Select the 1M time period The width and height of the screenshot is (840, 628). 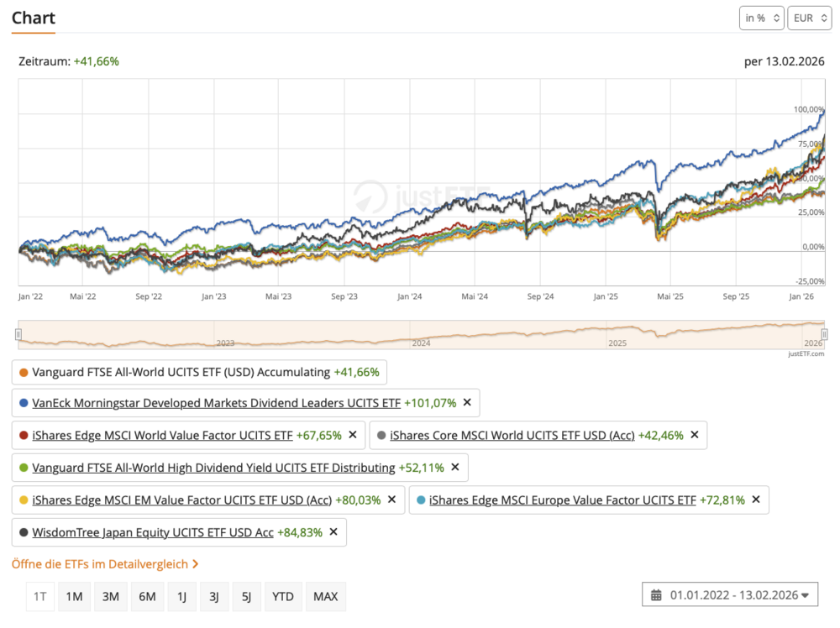(74, 596)
